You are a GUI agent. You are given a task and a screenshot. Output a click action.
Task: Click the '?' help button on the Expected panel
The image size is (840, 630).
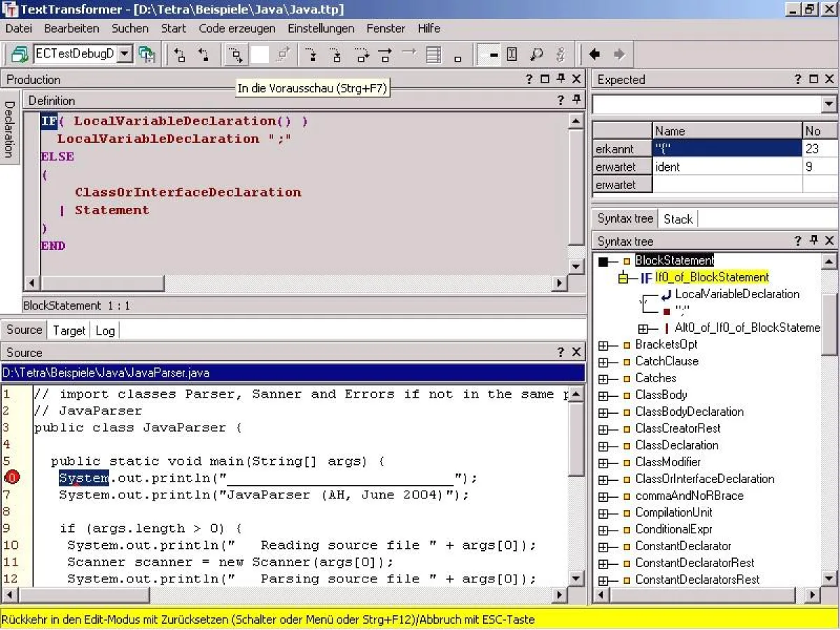coord(798,79)
